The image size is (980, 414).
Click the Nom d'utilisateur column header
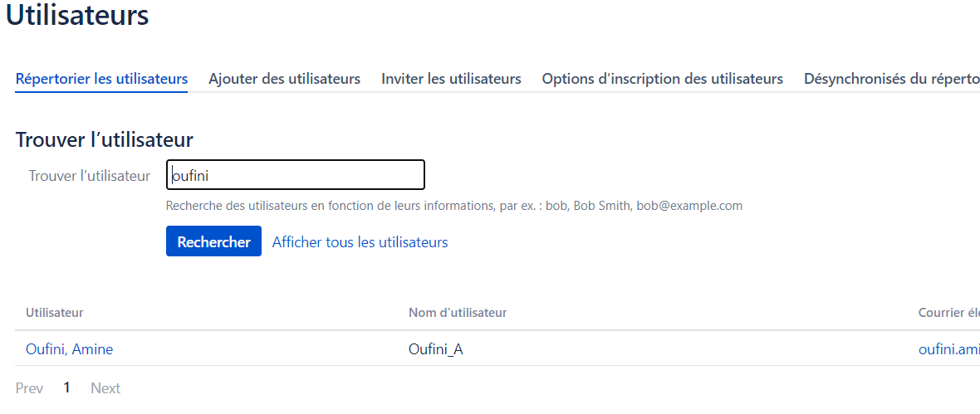458,312
